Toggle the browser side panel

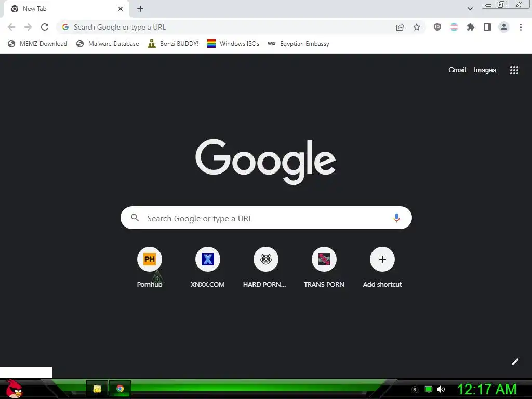point(487,27)
